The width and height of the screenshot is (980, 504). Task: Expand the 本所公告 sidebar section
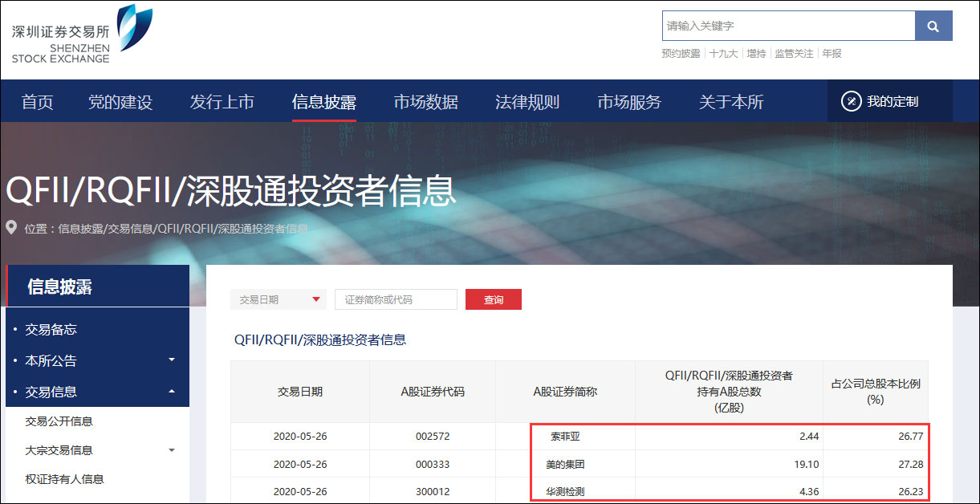point(171,360)
